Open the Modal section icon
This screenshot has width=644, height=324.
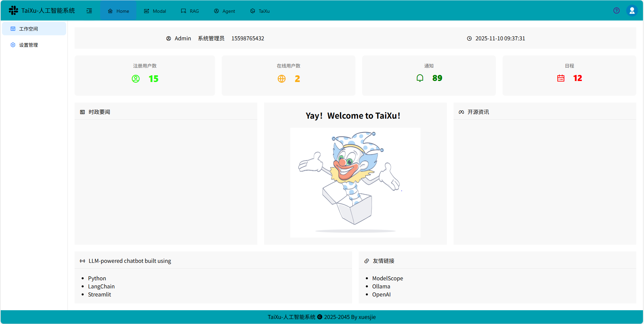146,11
